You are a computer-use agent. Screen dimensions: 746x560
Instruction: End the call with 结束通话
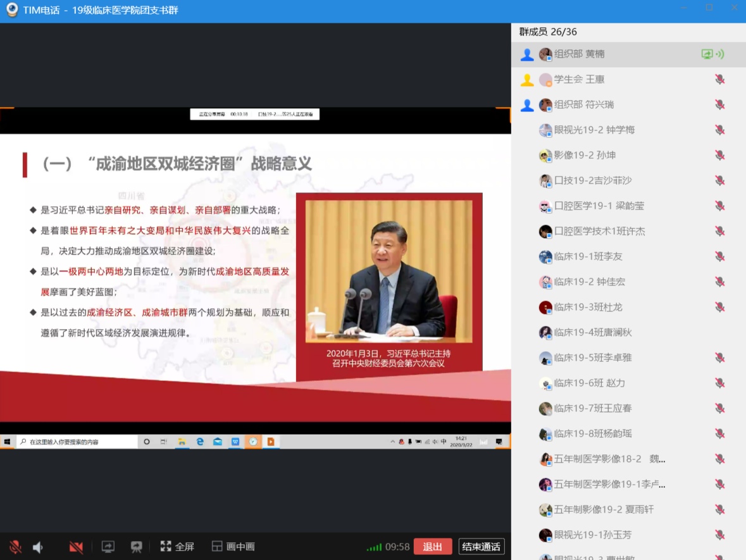pos(482,547)
